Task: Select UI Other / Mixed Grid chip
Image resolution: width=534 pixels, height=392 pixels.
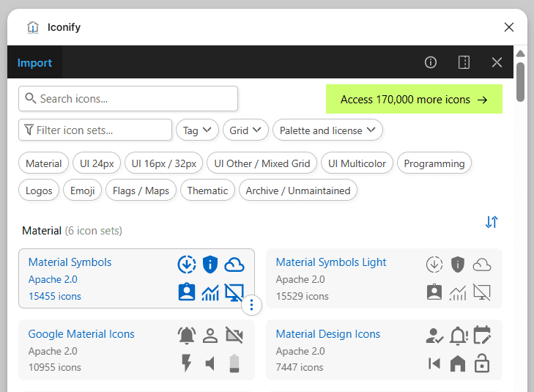Action: [262, 163]
